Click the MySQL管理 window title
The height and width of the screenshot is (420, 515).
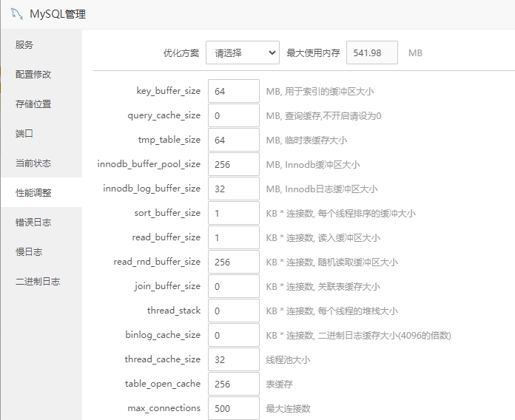point(58,14)
